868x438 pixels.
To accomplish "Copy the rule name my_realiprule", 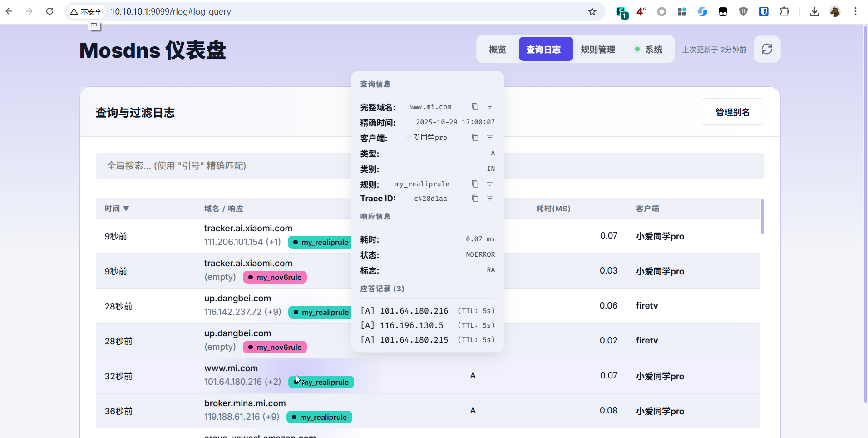I will (x=475, y=184).
